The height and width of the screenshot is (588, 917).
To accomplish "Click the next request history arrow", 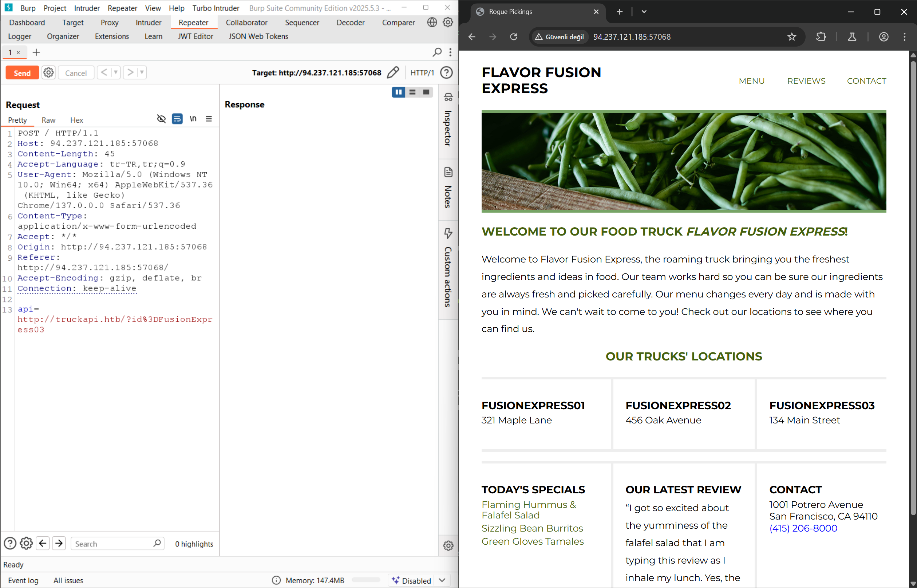I will [x=130, y=72].
